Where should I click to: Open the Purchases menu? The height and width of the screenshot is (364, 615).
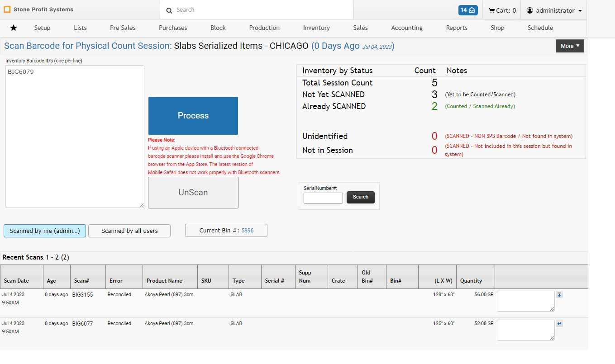[x=173, y=28]
